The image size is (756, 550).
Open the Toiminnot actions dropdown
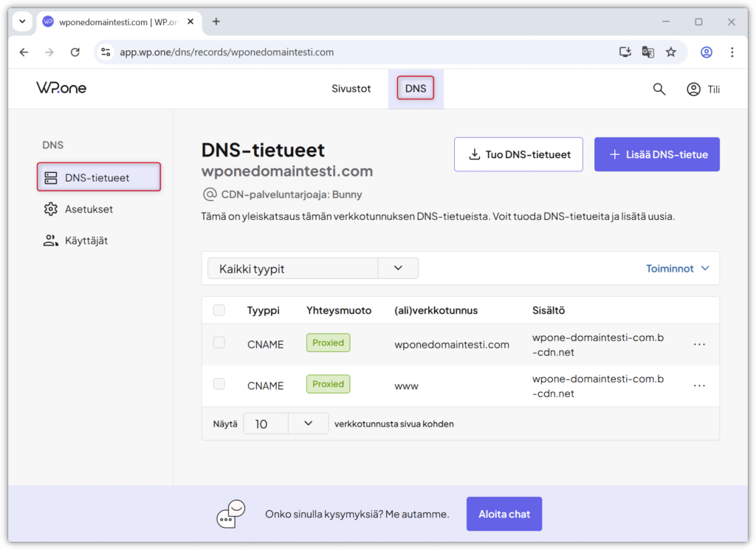(x=677, y=269)
